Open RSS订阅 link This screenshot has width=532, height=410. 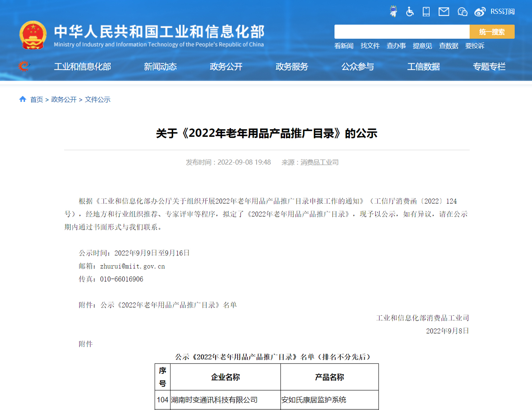[x=502, y=12]
